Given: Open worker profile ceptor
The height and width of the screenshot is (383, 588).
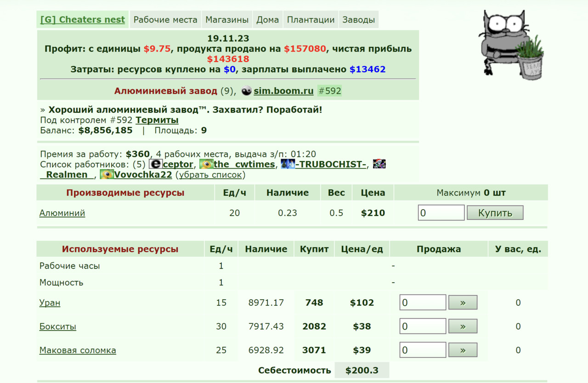Looking at the screenshot, I should tap(178, 164).
